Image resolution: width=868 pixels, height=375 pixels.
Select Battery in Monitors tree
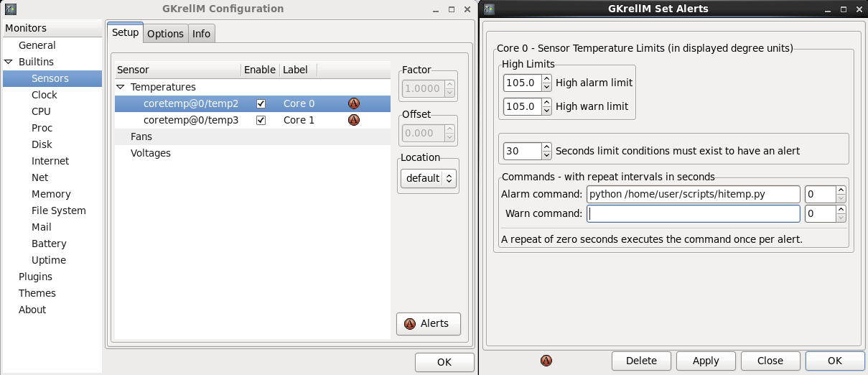point(49,244)
